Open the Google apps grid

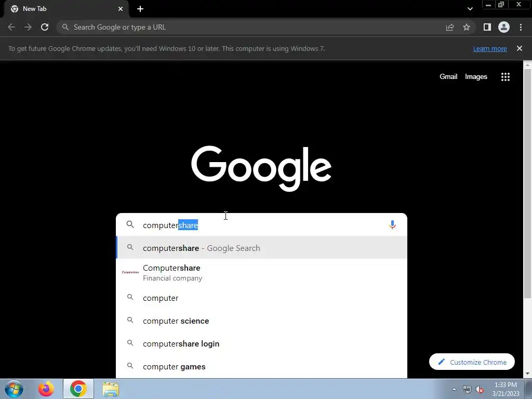coord(506,77)
